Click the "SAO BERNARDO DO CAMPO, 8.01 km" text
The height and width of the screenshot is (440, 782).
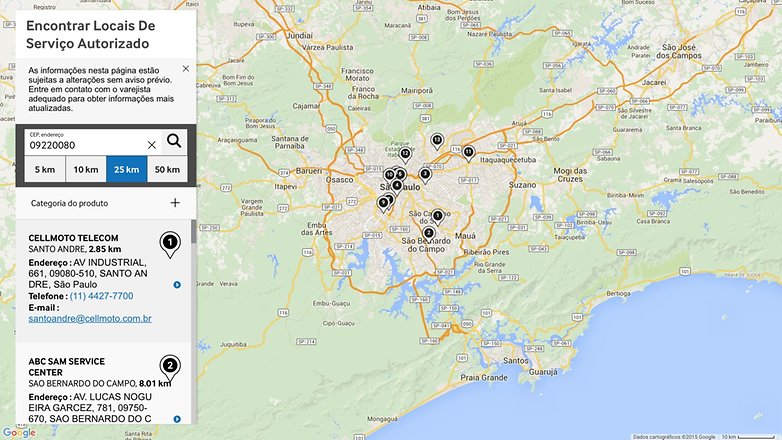pos(100,383)
